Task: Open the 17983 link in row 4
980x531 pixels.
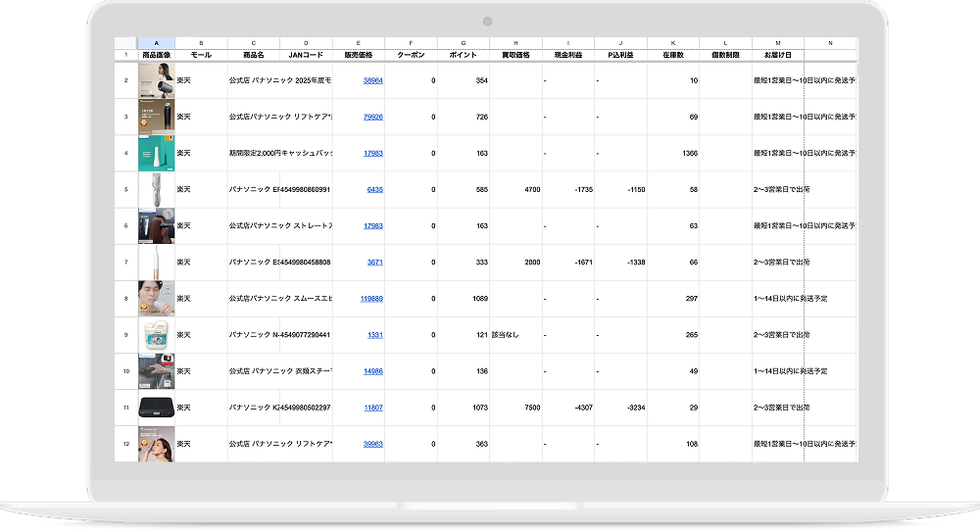Action: point(372,153)
